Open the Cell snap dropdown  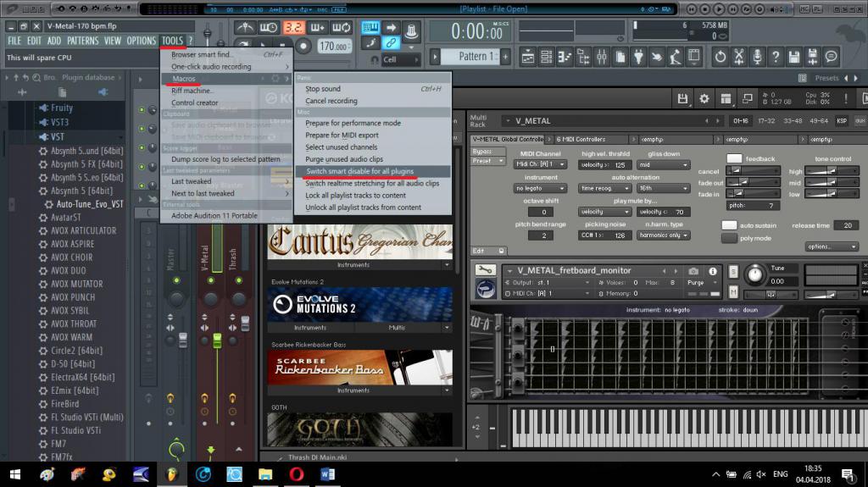400,60
